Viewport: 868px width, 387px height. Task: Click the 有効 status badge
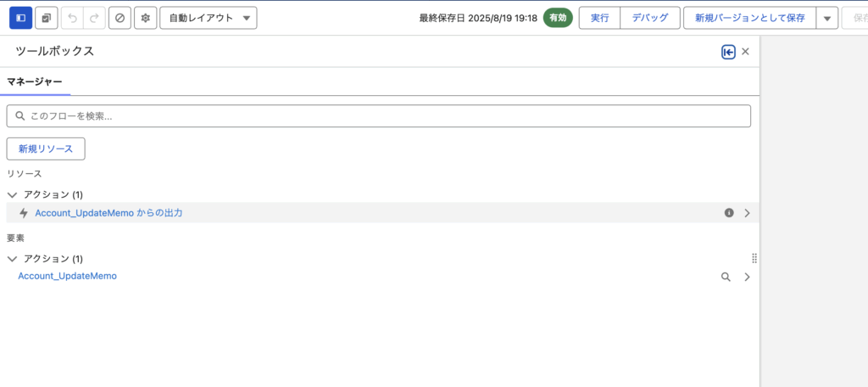click(x=558, y=18)
